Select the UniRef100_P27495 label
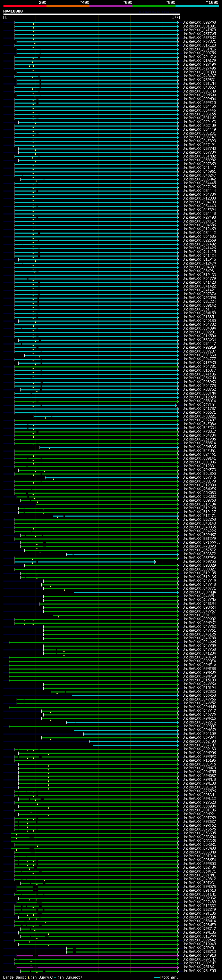The width and height of the screenshot is (222, 980). pos(199,68)
